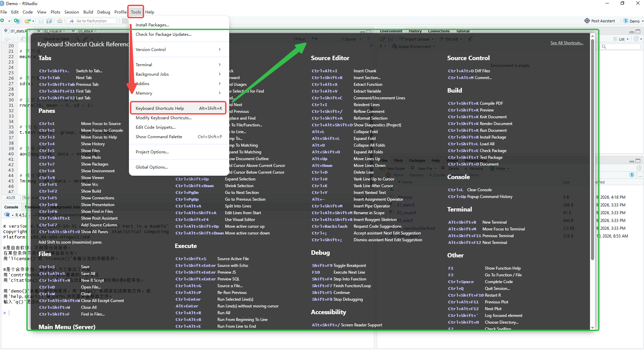Image resolution: width=644 pixels, height=350 pixels.
Task: Select Keyboard Shortcuts Help menu item
Action: point(179,108)
